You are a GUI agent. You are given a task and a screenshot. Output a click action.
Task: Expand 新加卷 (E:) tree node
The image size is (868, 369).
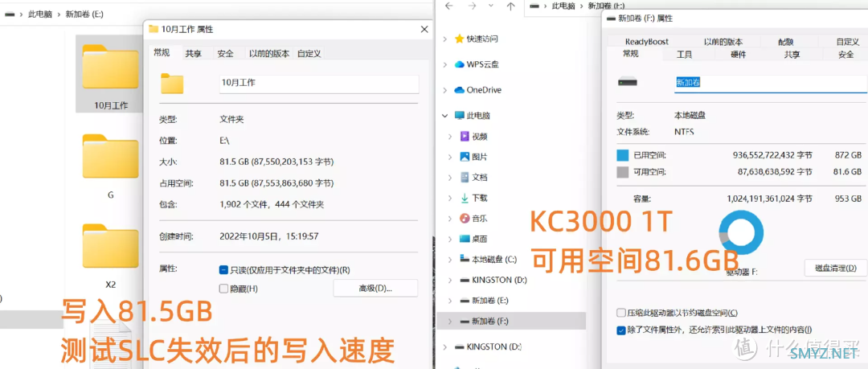(x=451, y=301)
